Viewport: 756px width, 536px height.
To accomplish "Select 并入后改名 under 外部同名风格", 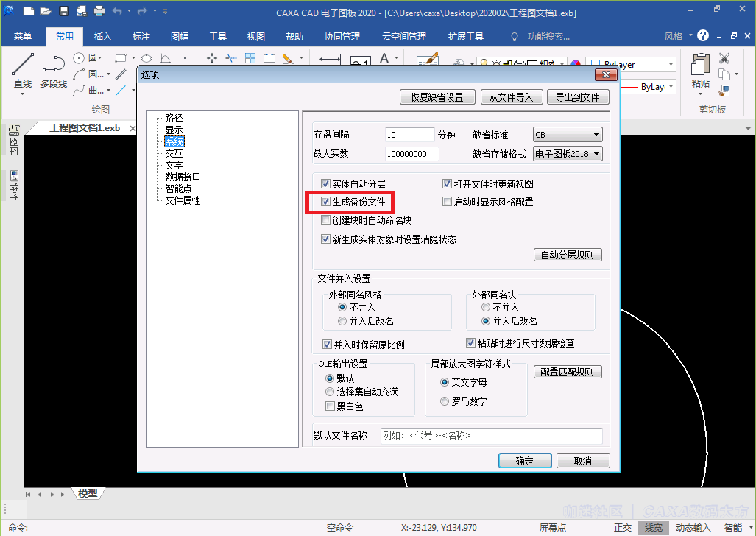I will (342, 321).
